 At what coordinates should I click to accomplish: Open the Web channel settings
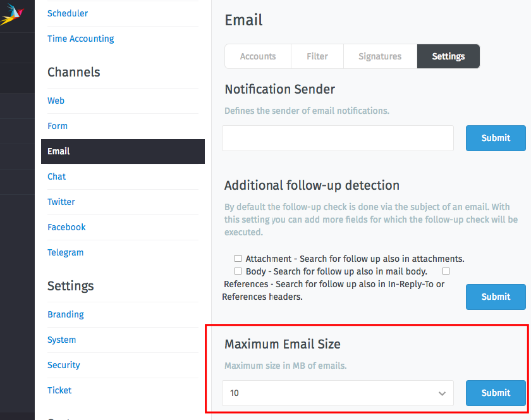click(56, 101)
